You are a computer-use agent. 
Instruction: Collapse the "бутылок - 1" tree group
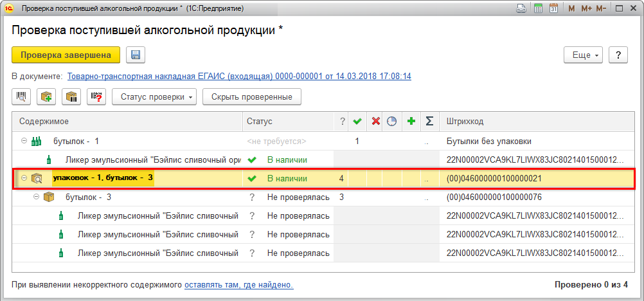click(x=24, y=141)
